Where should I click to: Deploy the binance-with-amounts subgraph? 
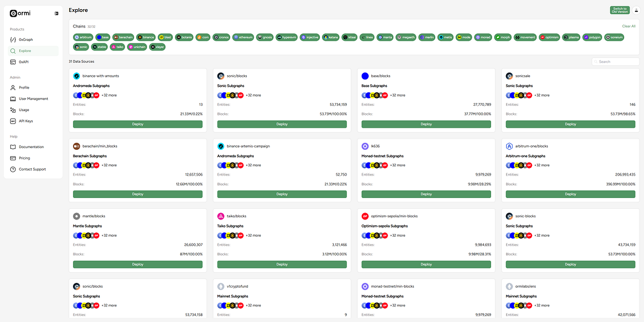pos(138,124)
